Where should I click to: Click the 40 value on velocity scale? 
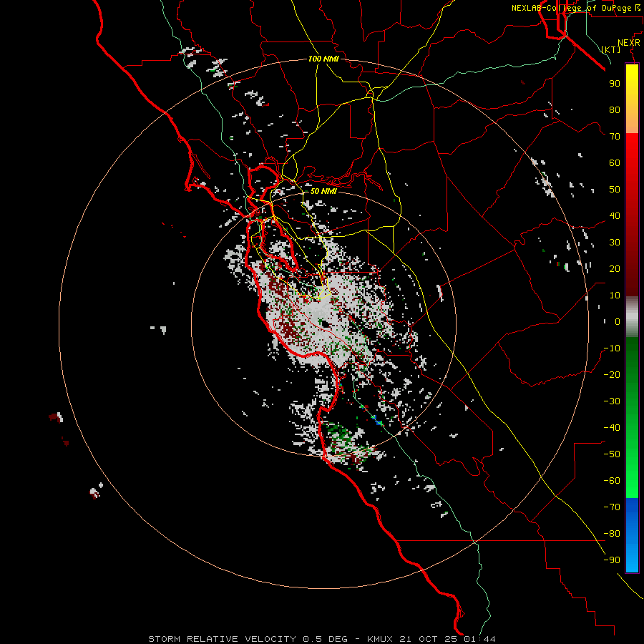pos(615,216)
